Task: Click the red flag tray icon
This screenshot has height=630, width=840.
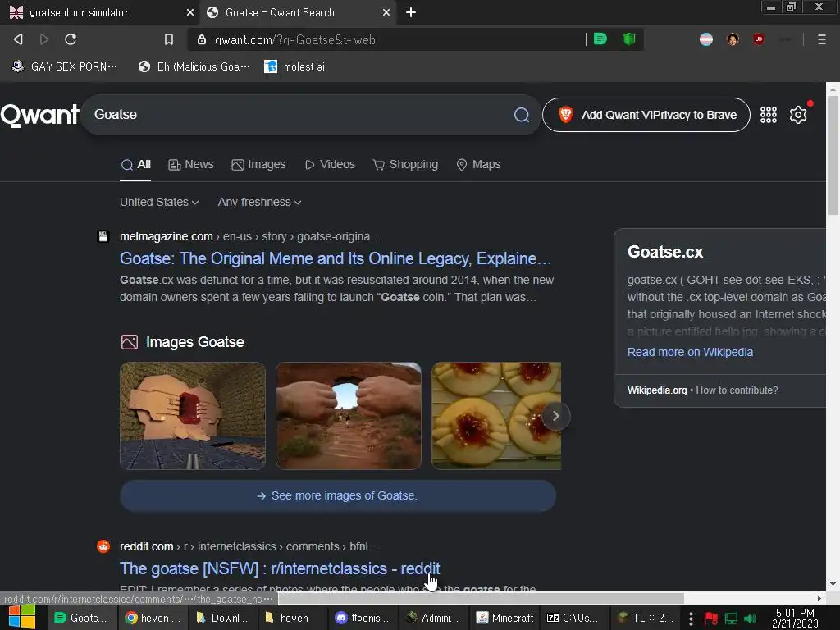Action: click(x=710, y=619)
